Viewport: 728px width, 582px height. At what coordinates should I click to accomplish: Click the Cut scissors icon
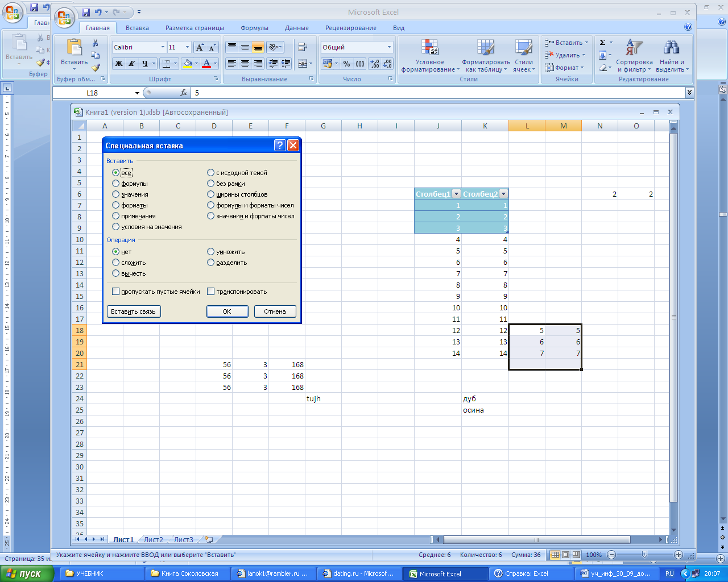(x=96, y=43)
